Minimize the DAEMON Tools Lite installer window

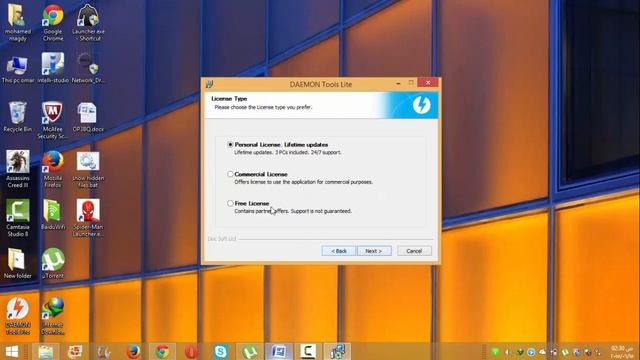398,83
